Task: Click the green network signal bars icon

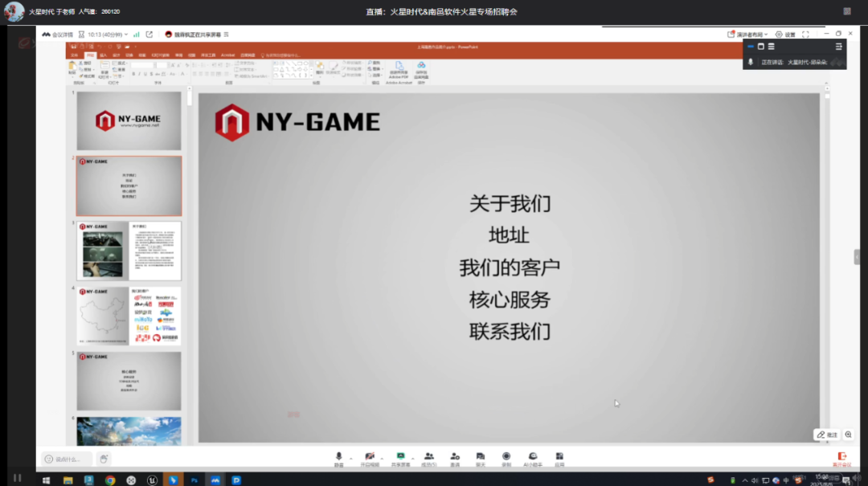Action: point(136,35)
